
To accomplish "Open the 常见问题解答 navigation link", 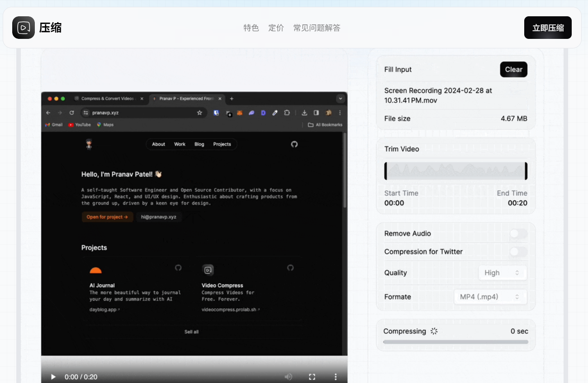I will (317, 28).
